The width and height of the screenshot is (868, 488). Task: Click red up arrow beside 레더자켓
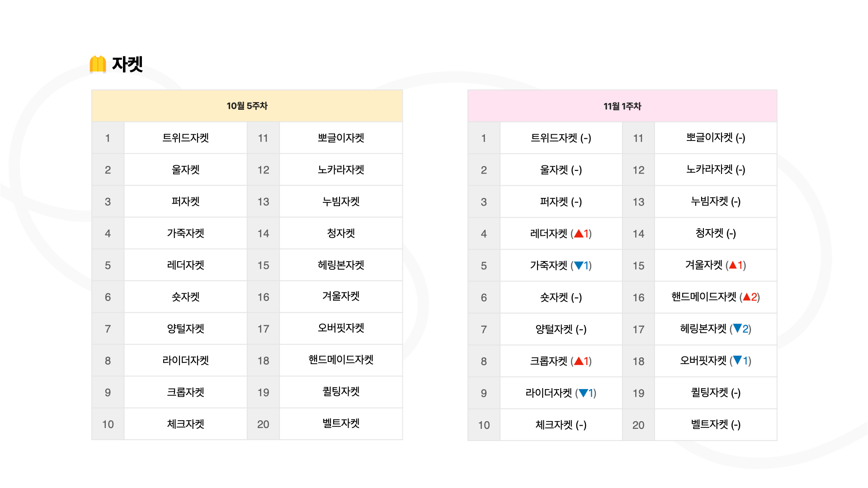tap(578, 234)
